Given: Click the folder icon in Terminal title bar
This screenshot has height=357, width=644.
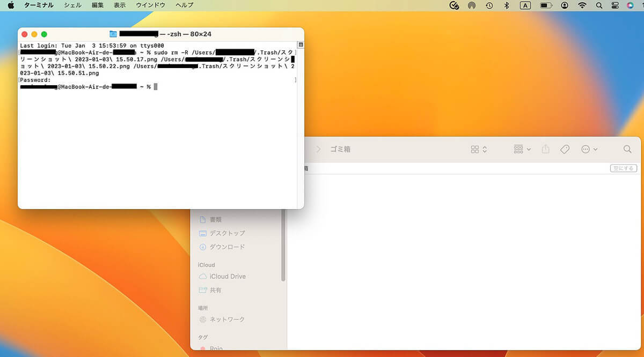Looking at the screenshot, I should [x=113, y=34].
